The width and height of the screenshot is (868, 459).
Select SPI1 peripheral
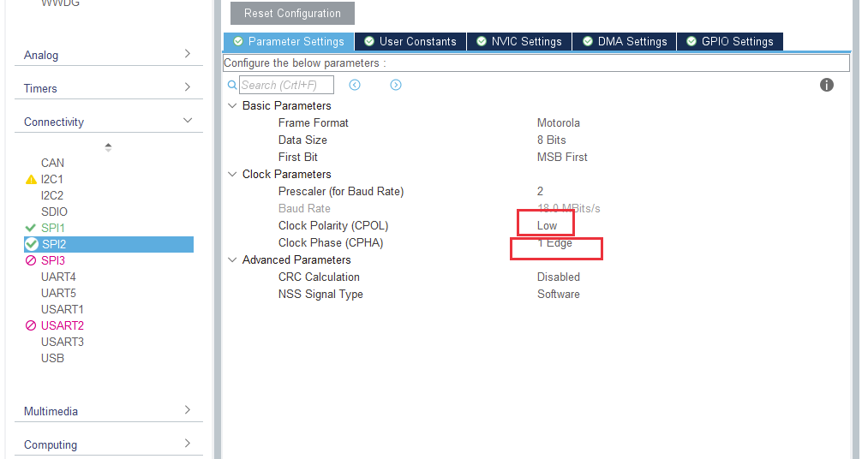52,228
